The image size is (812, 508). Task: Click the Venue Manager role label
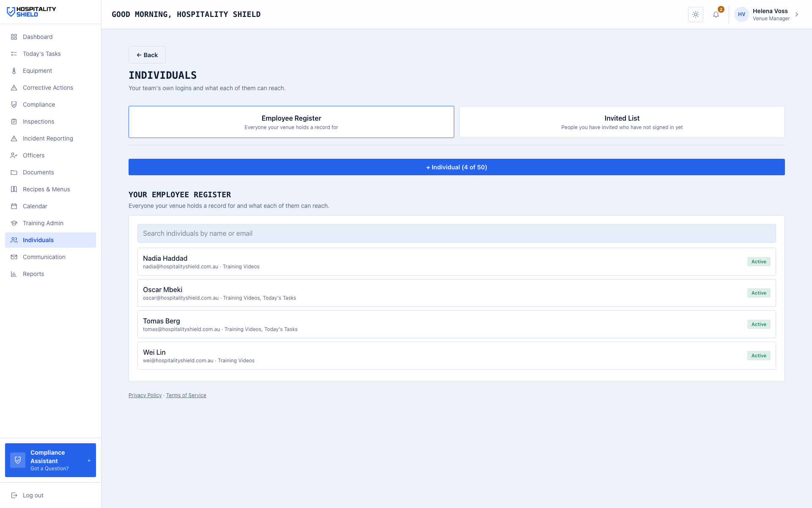point(771,19)
